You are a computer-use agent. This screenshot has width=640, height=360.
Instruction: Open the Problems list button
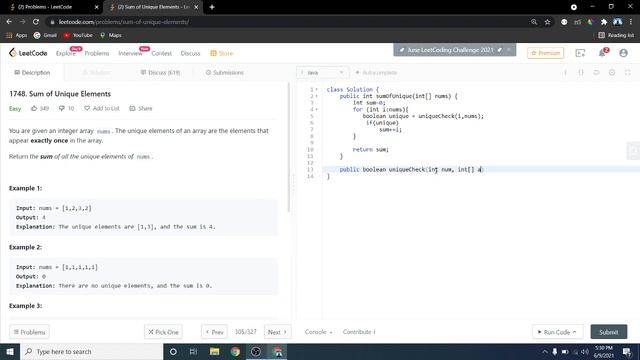coord(29,332)
